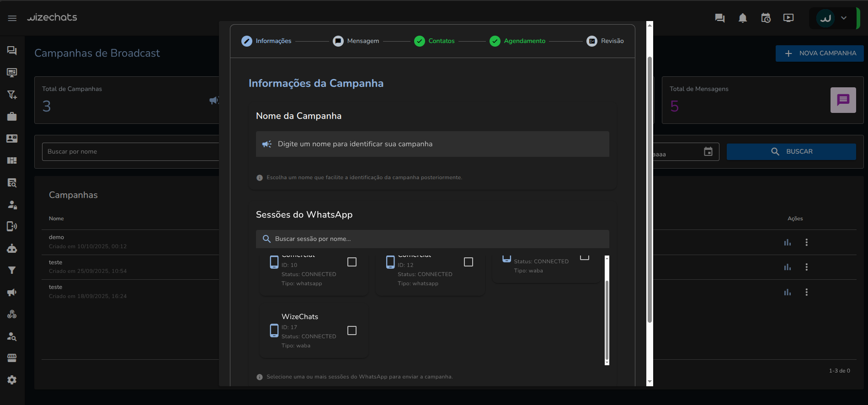Screen dimensions: 868x405
Task: Open the search list sidebar icon
Action: pos(12,183)
